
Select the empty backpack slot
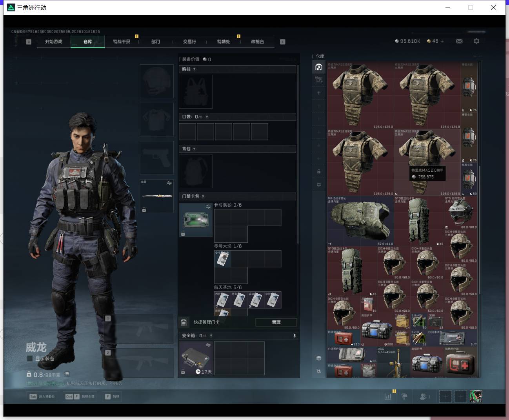coord(196,171)
